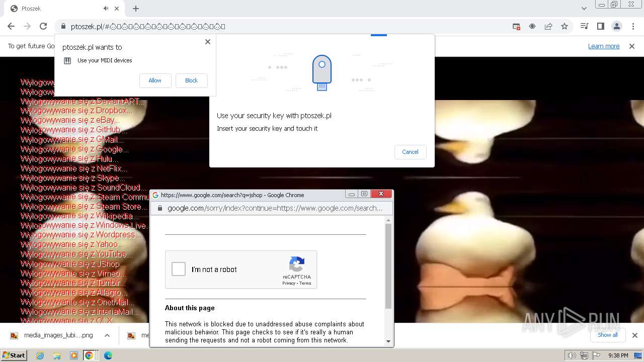
Task: Click the taskbar clock showing 9:38 PM
Action: (x=618, y=355)
